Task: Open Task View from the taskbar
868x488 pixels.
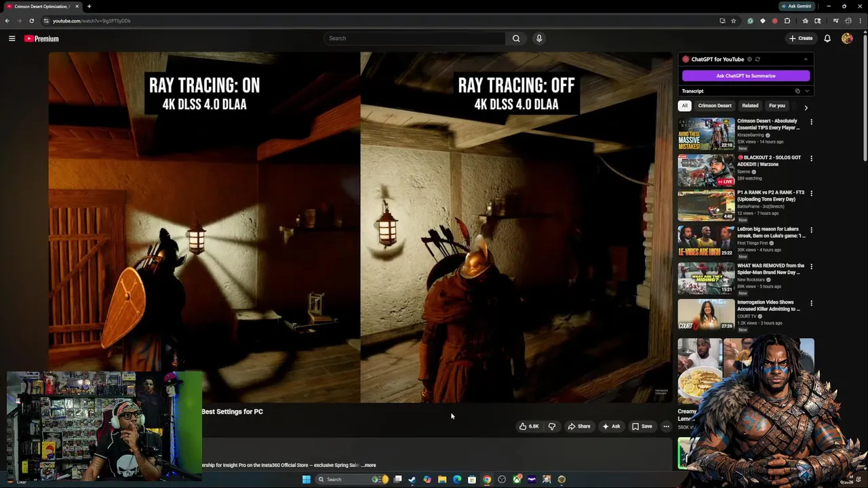Action: click(397, 479)
